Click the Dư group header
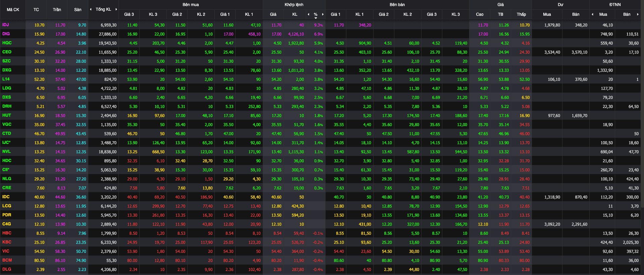Image resolution: width=644 pixels, height=275 pixels. click(x=560, y=5)
